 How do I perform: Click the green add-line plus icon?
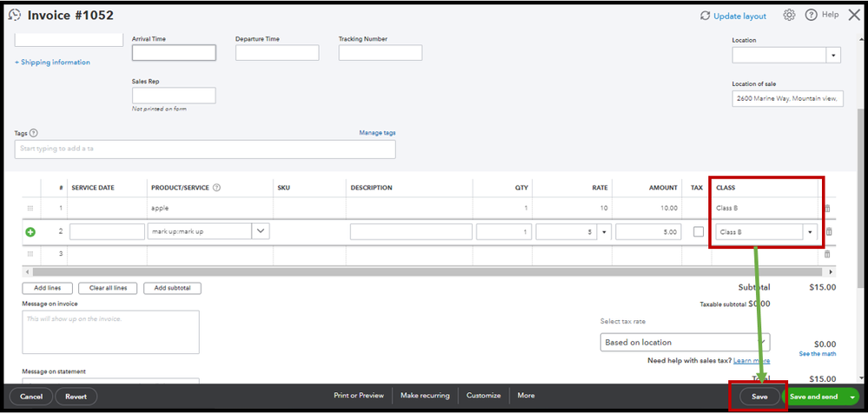click(x=30, y=232)
